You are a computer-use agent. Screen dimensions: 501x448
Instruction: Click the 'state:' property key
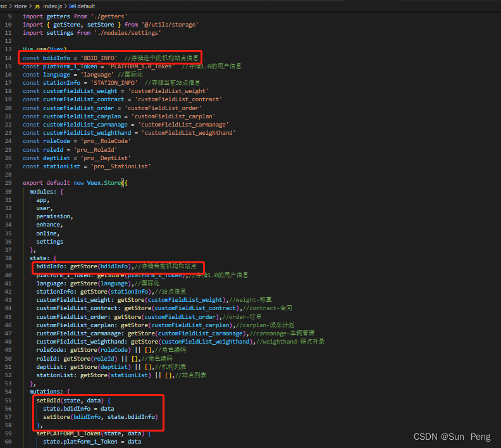point(40,258)
